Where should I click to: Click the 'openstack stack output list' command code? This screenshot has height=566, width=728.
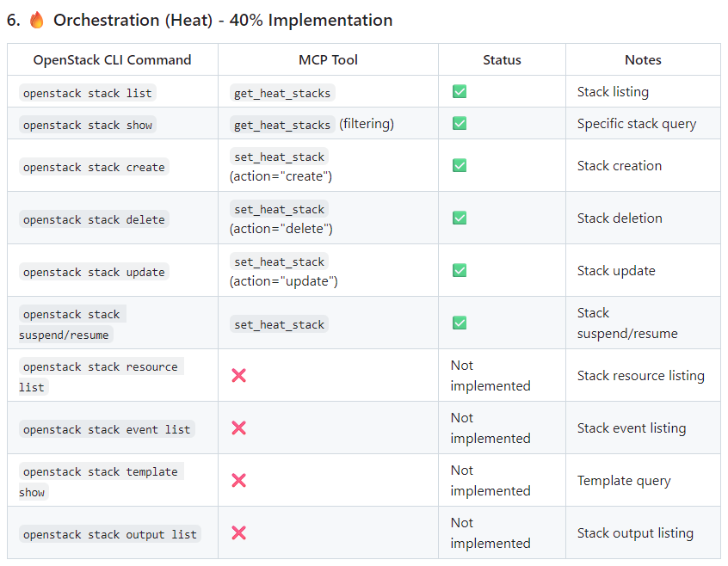[110, 534]
